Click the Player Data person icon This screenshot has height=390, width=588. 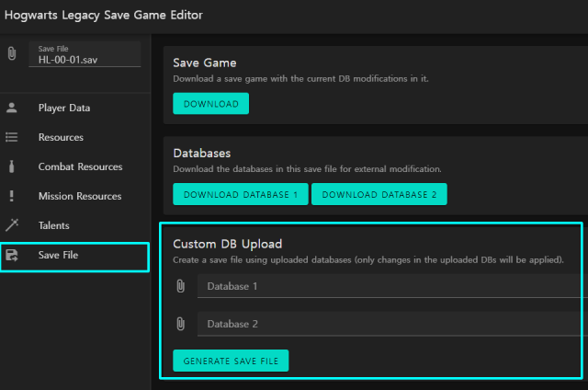click(12, 108)
